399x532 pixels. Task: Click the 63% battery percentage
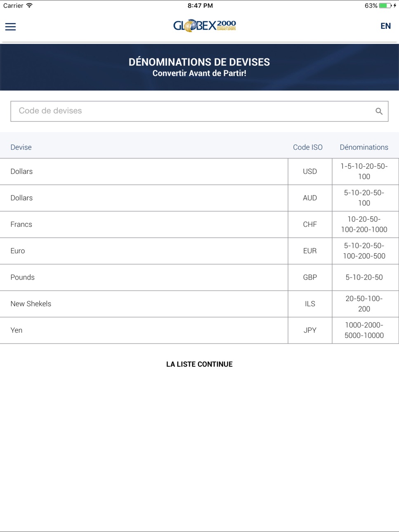[371, 6]
